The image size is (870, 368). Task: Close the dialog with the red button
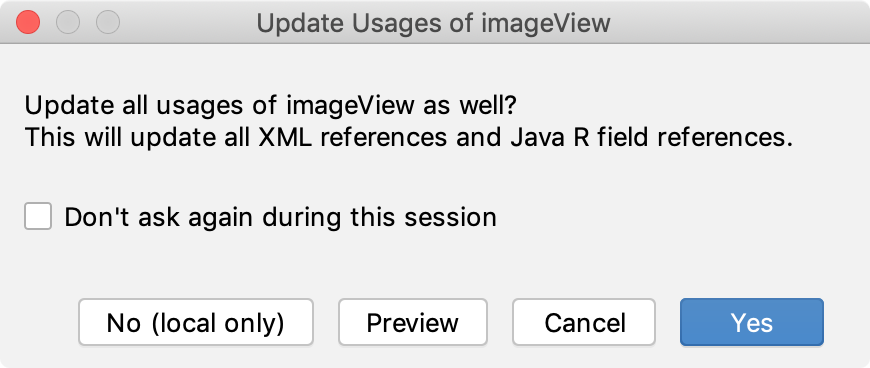(x=28, y=23)
